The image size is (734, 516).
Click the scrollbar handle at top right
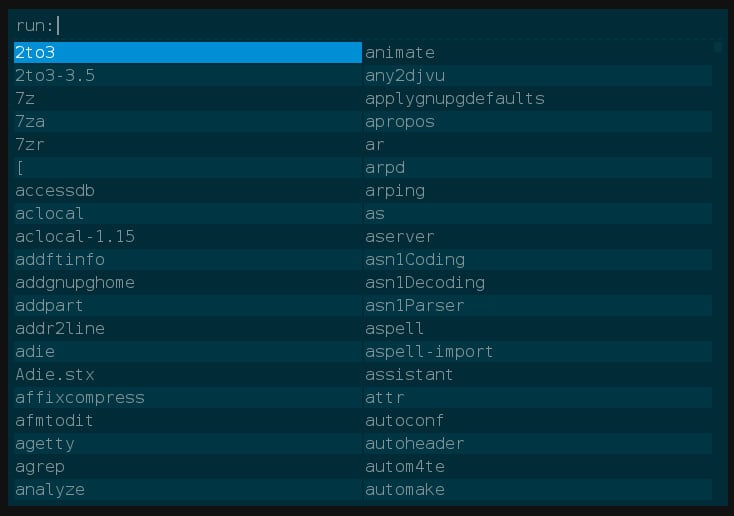coord(718,46)
